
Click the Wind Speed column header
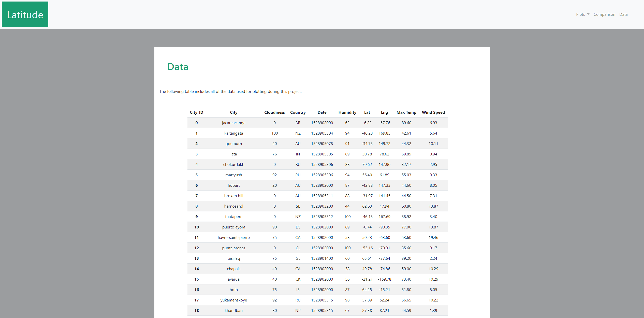point(433,112)
